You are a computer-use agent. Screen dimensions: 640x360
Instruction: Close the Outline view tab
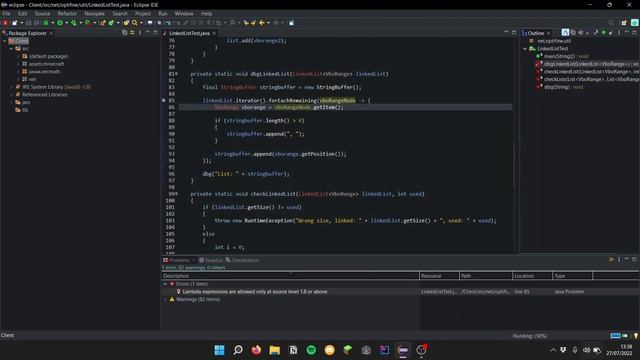(x=548, y=33)
